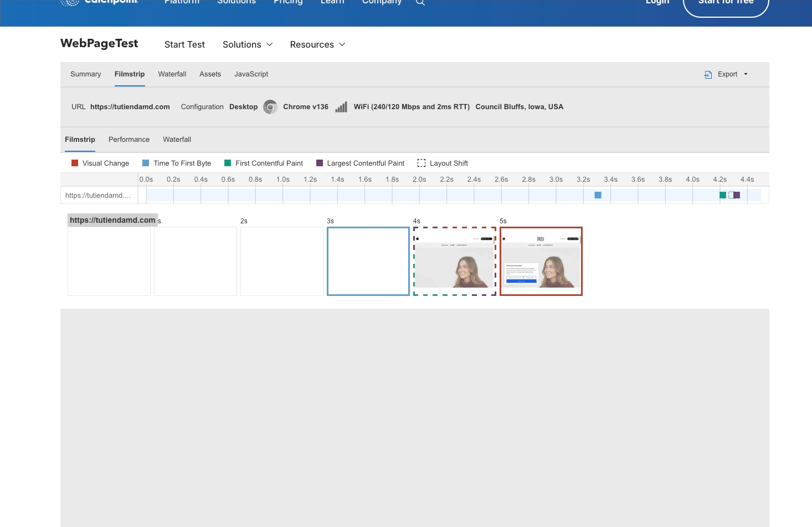The width and height of the screenshot is (812, 527).
Task: Switch to the Summary tab
Action: pyautogui.click(x=86, y=74)
